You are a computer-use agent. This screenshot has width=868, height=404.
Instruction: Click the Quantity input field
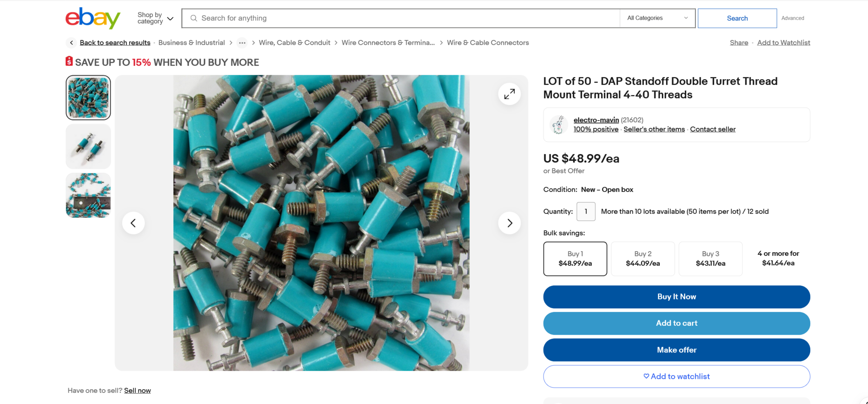pos(585,211)
